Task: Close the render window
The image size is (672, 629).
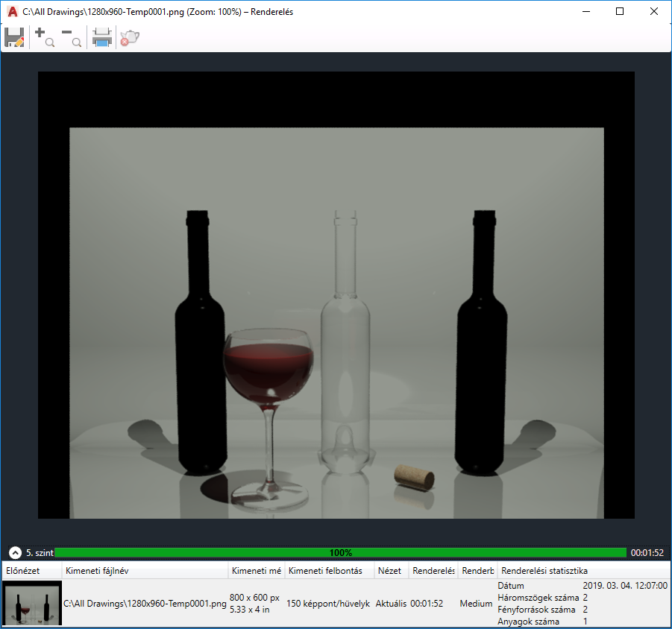Action: coord(654,12)
